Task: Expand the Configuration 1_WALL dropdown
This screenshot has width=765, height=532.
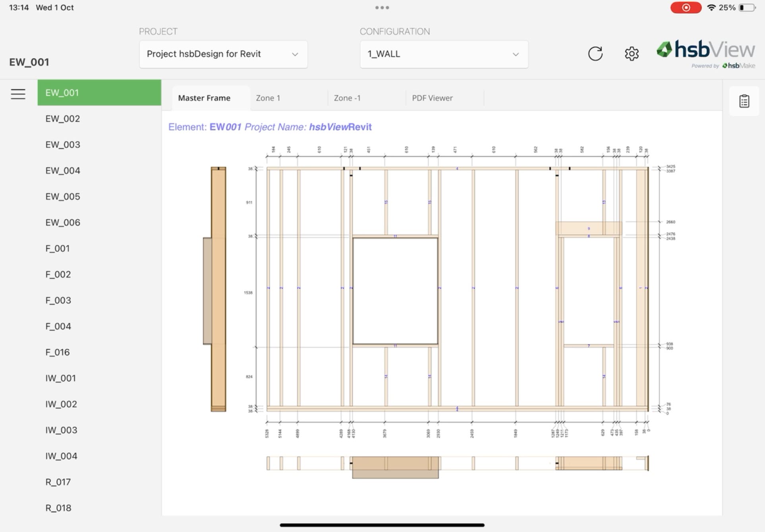Action: (444, 54)
